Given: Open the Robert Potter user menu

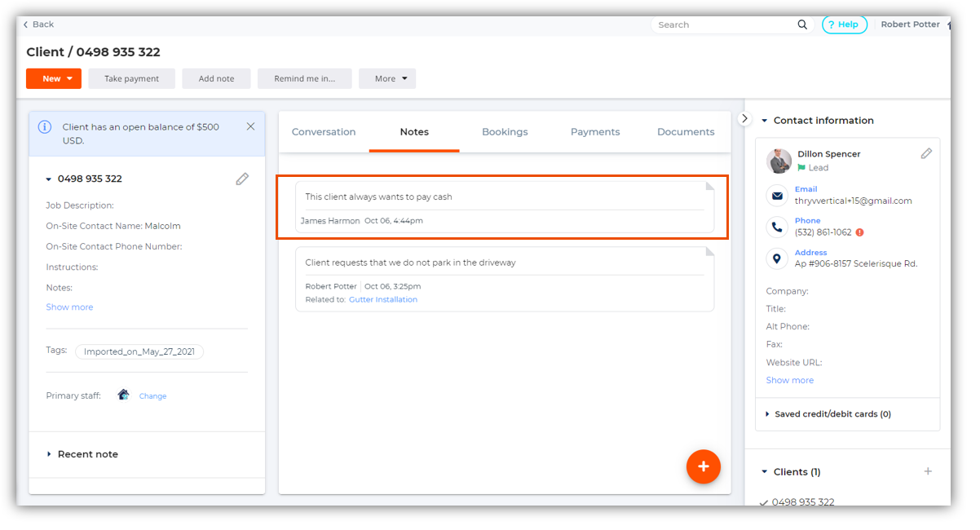Looking at the screenshot, I should tap(911, 24).
